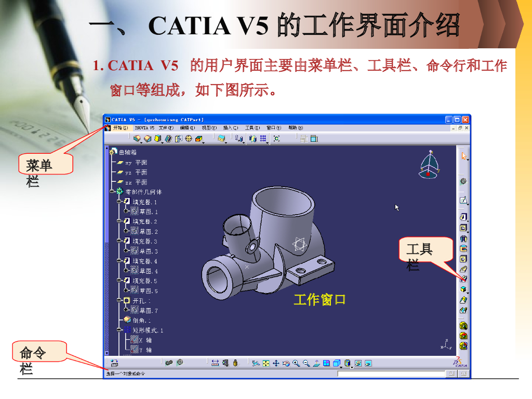Select the Rotate view tool
This screenshot has height=399, width=532.
pyautogui.click(x=286, y=363)
